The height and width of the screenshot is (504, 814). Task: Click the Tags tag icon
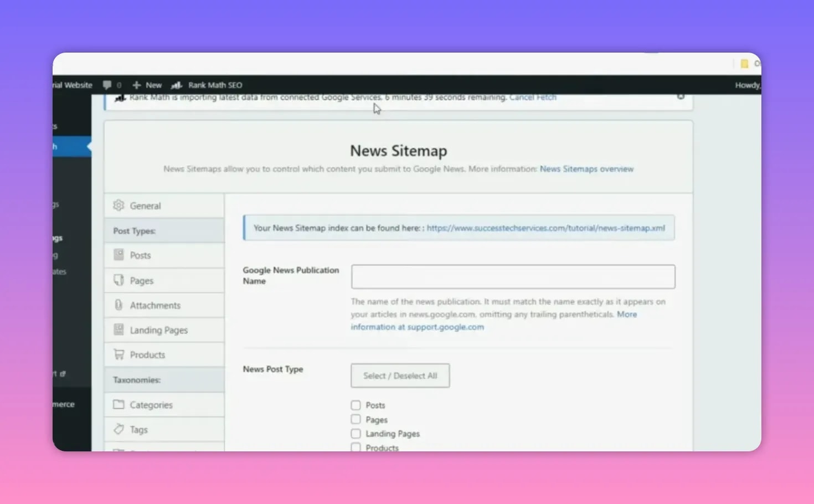[x=119, y=429]
